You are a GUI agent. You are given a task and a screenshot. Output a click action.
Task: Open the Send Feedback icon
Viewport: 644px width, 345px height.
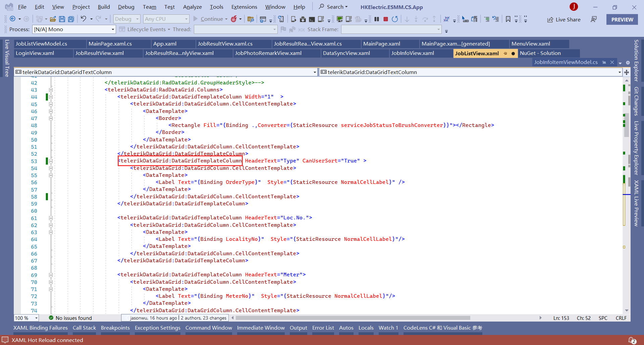point(594,19)
